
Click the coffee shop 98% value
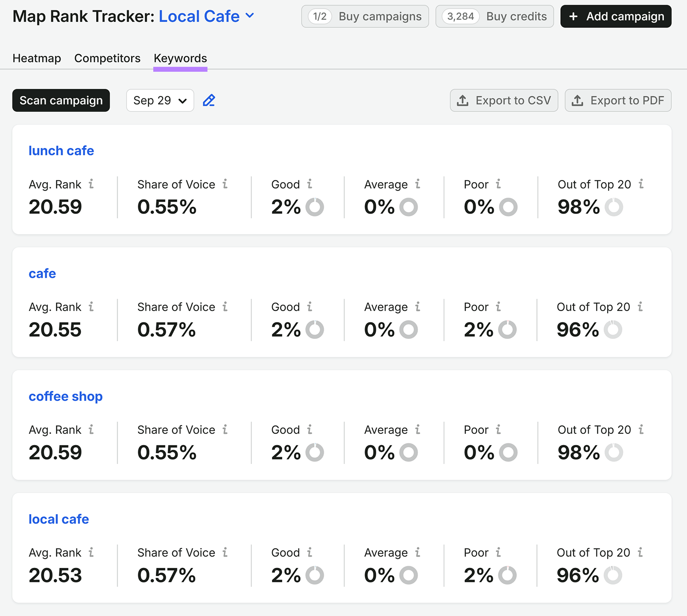579,452
